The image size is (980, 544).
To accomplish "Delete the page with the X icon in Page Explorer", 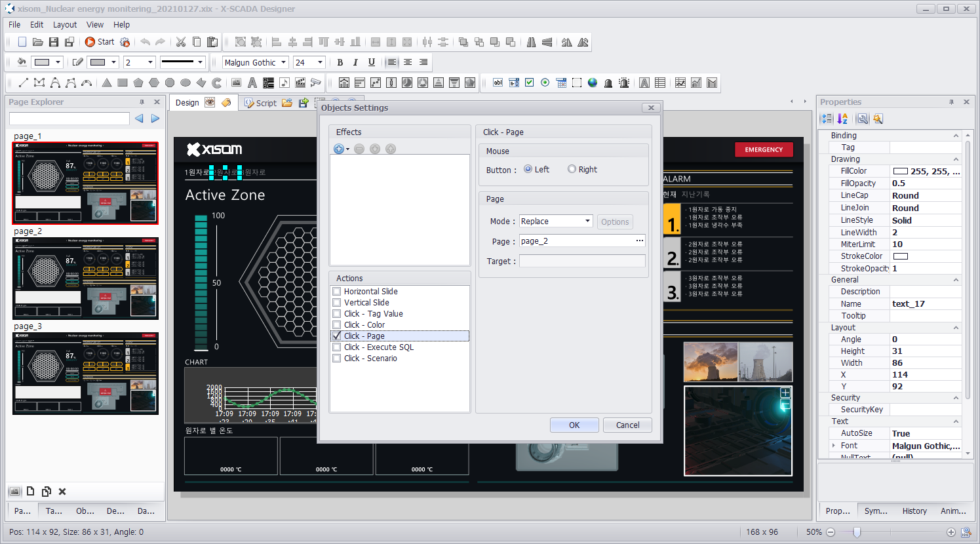I will 62,492.
